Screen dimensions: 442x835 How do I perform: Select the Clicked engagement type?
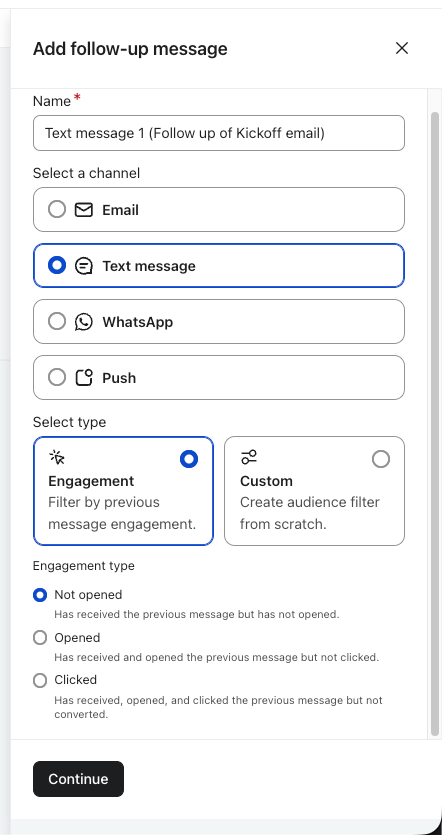40,680
